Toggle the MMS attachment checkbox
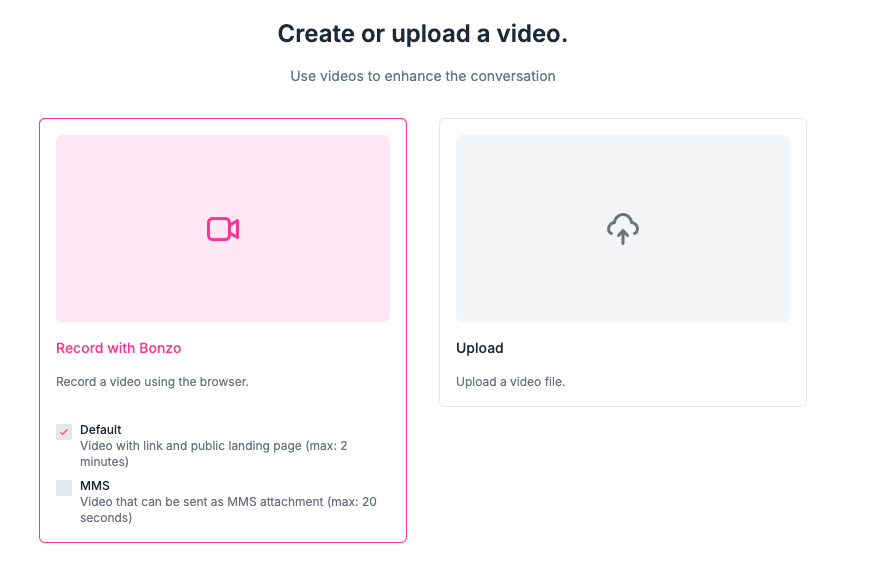The image size is (875, 579). 63,486
